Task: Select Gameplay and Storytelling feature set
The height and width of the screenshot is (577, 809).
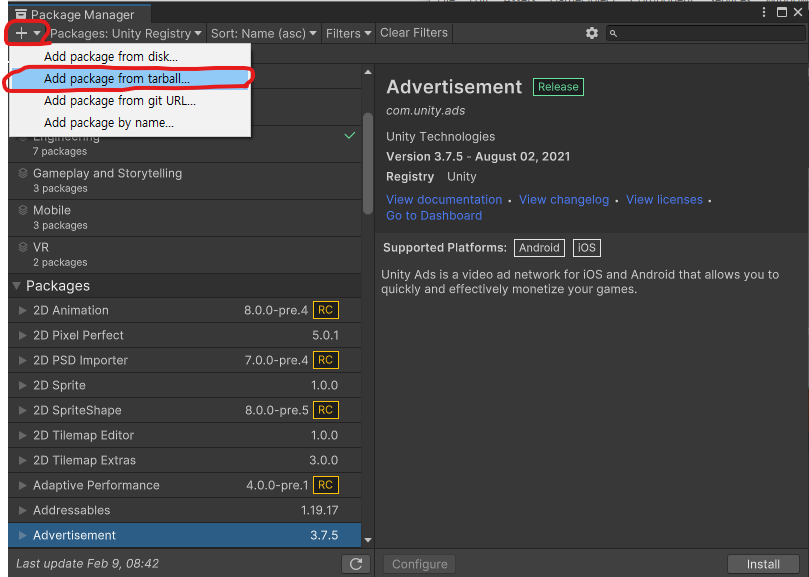Action: coord(185,181)
